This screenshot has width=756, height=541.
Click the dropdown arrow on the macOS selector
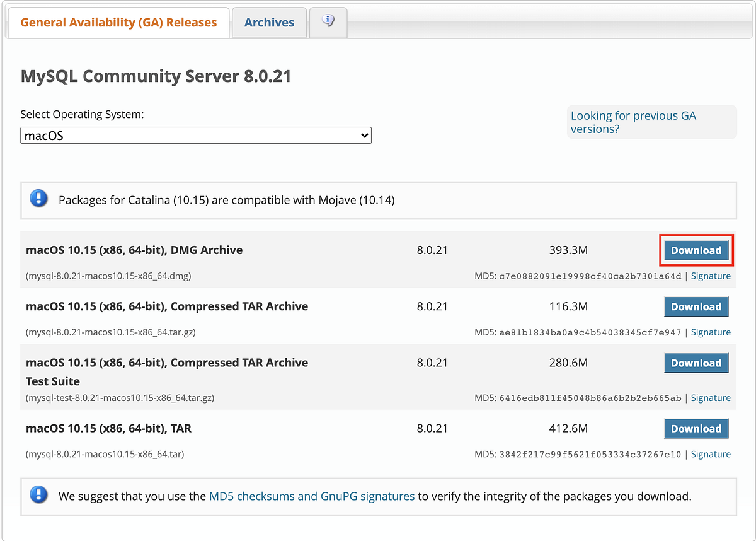click(x=364, y=135)
